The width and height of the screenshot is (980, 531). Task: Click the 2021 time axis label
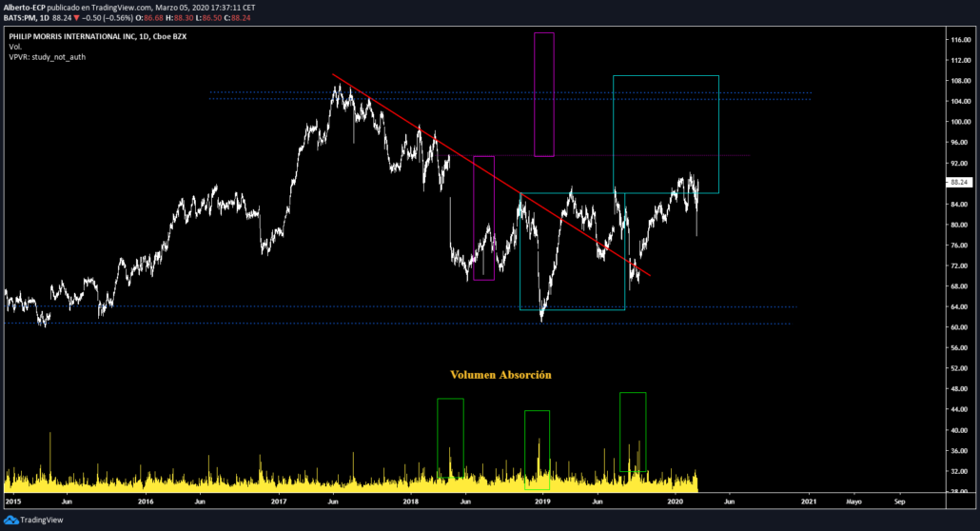click(809, 501)
